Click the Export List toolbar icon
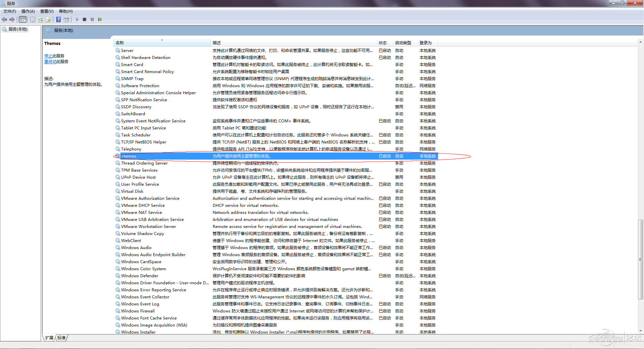The height and width of the screenshot is (349, 644). coord(48,19)
